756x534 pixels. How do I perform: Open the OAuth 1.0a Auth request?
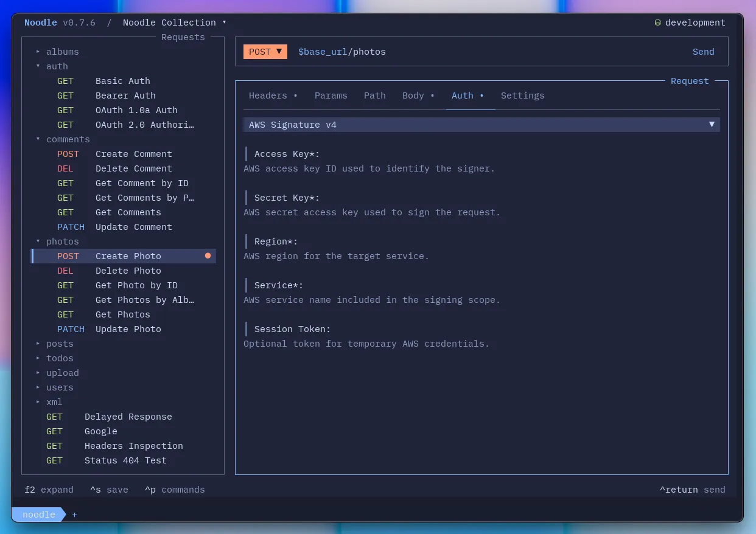pos(123,110)
